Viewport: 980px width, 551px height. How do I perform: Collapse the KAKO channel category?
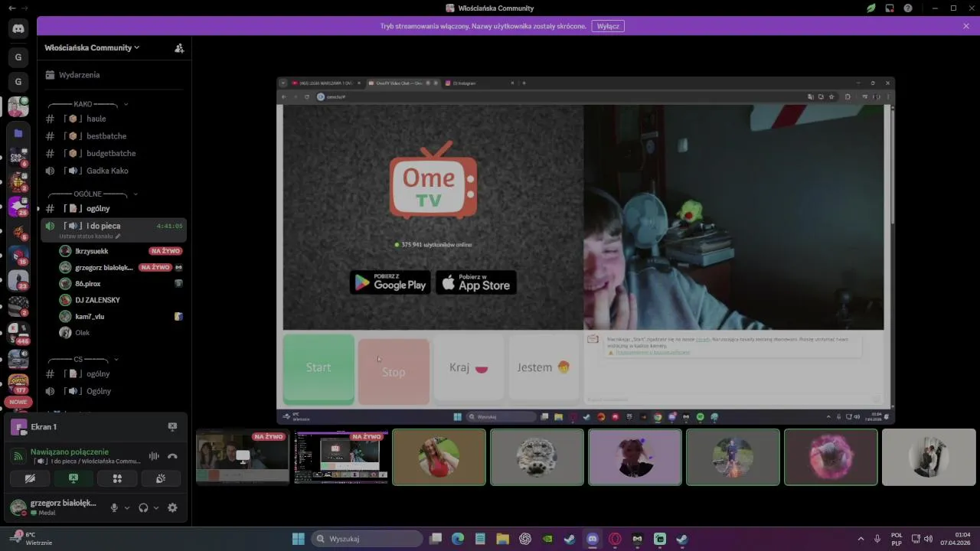tap(87, 104)
